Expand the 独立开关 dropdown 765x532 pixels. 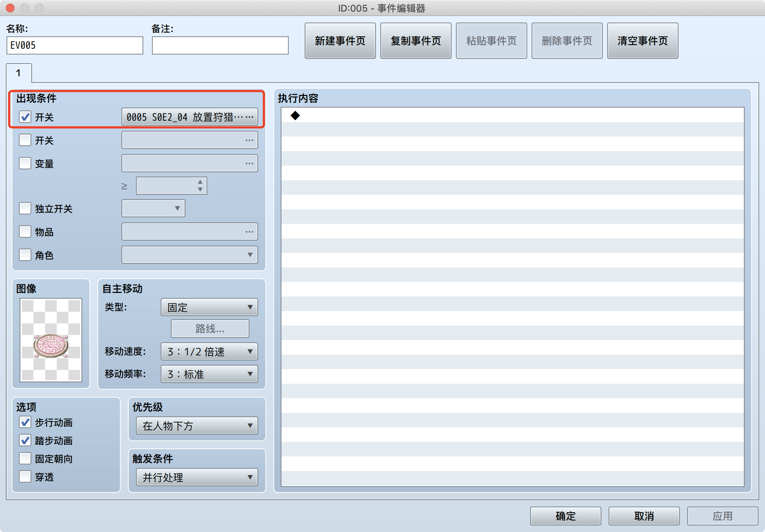tap(153, 209)
